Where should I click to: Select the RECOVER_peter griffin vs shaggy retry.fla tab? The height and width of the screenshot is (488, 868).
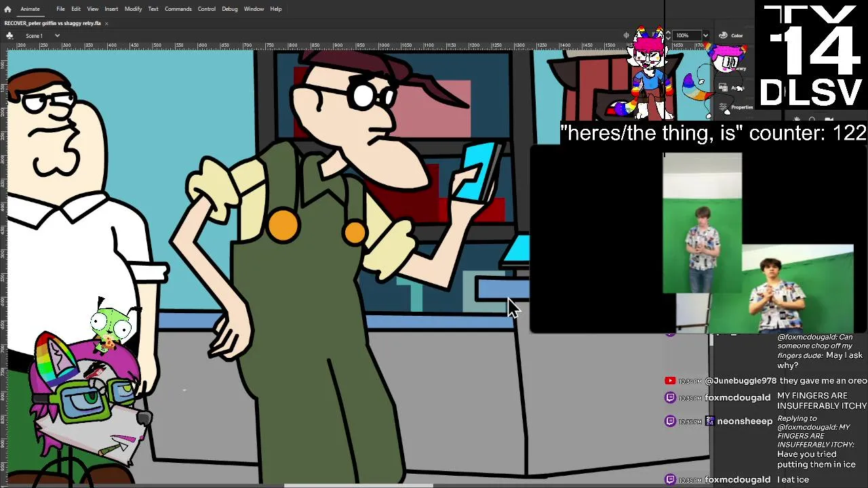point(53,23)
